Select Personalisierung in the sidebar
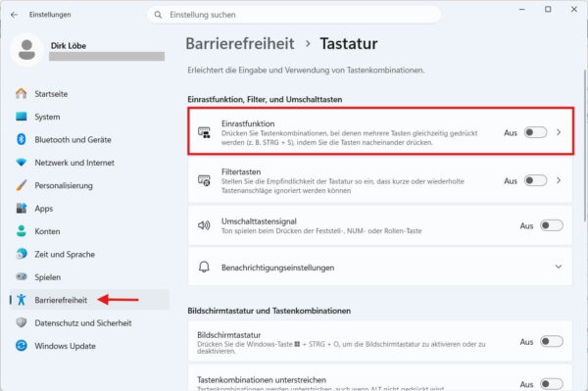The height and width of the screenshot is (391, 588). point(89,185)
